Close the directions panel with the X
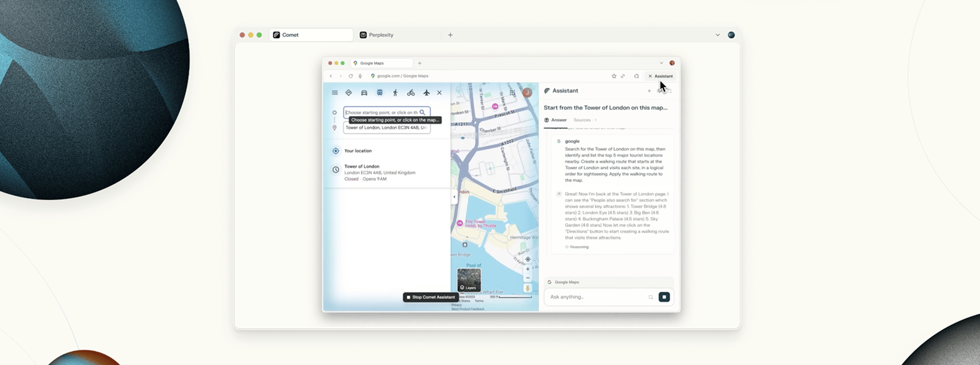The image size is (980, 365). point(439,93)
